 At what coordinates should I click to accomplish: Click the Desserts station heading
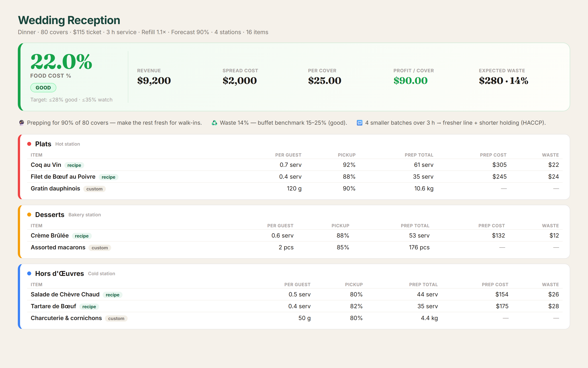pos(50,214)
